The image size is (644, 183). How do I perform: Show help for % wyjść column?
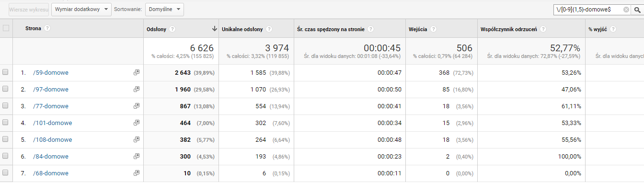click(x=613, y=29)
